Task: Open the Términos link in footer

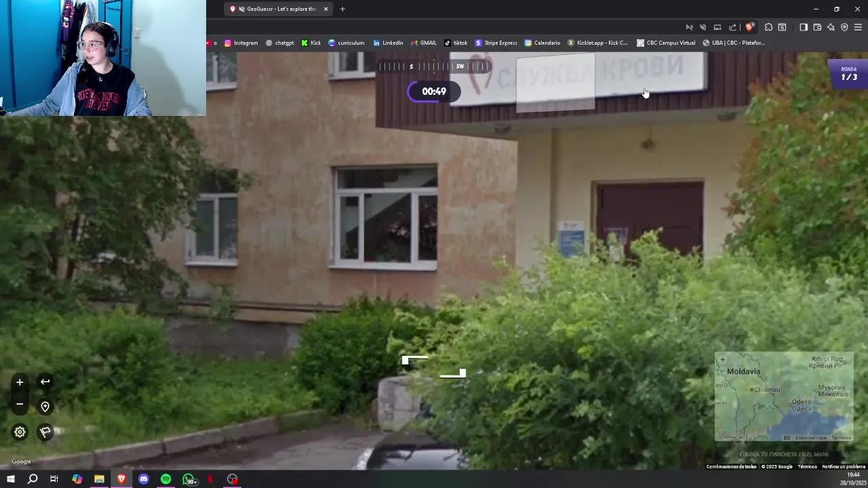Action: point(807,466)
